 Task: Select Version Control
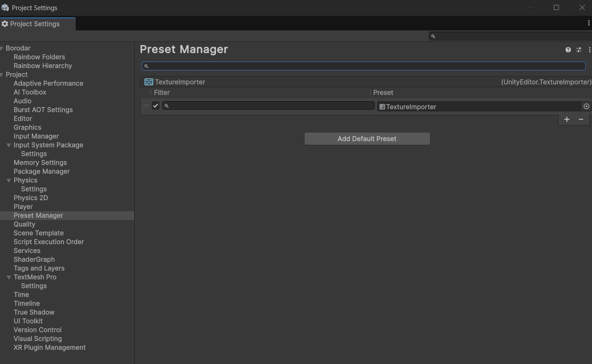[x=37, y=330]
